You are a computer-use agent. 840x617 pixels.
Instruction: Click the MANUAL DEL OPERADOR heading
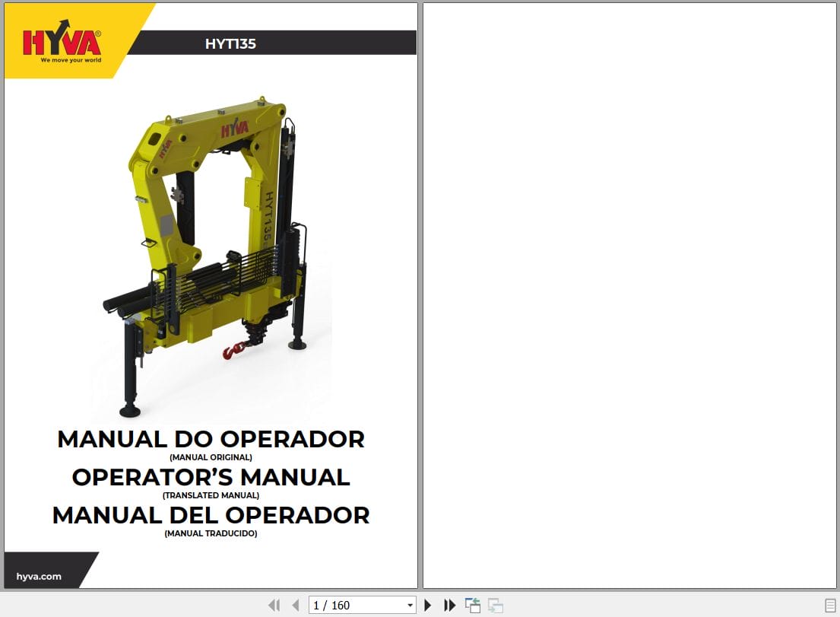coord(211,515)
